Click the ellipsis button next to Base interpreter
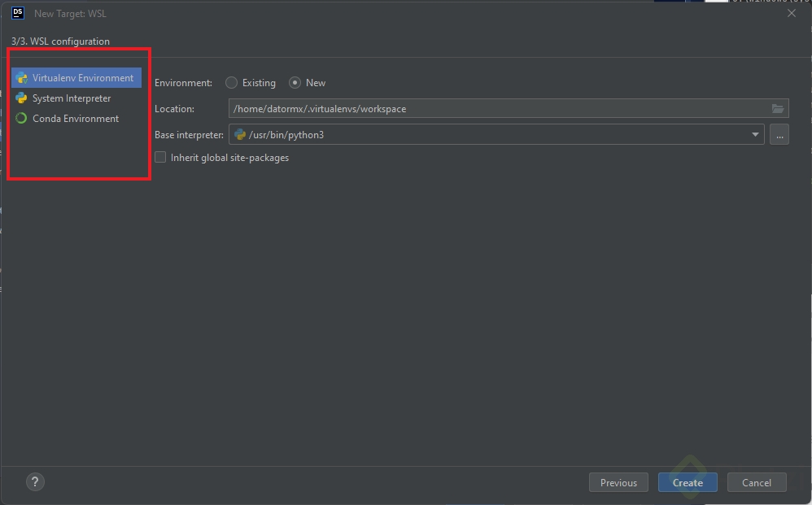The width and height of the screenshot is (812, 505). tap(779, 134)
